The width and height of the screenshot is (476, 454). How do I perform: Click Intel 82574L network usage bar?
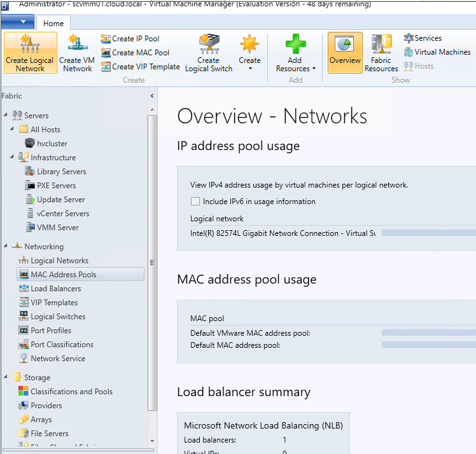[429, 233]
